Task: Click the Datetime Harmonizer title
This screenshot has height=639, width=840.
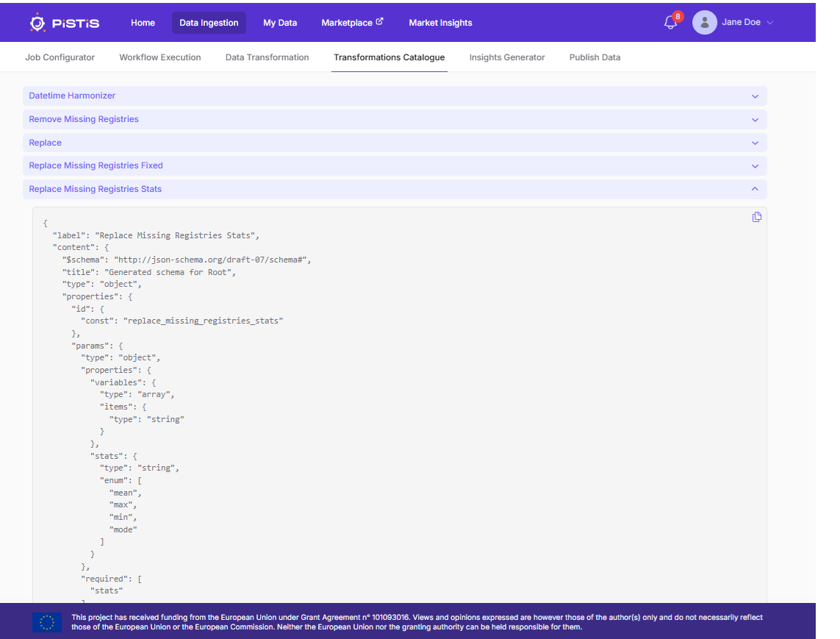Action: (x=72, y=96)
